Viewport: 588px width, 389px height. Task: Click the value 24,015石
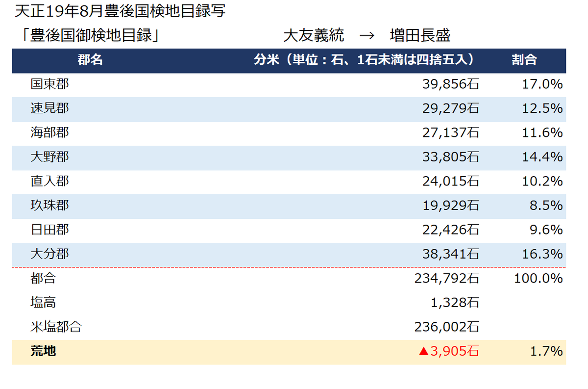[x=451, y=182]
